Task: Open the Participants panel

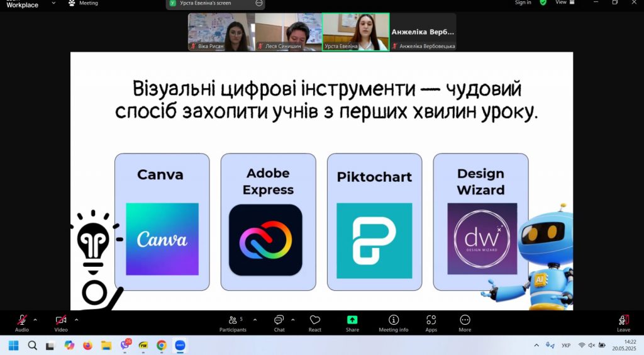Action: 233,321
